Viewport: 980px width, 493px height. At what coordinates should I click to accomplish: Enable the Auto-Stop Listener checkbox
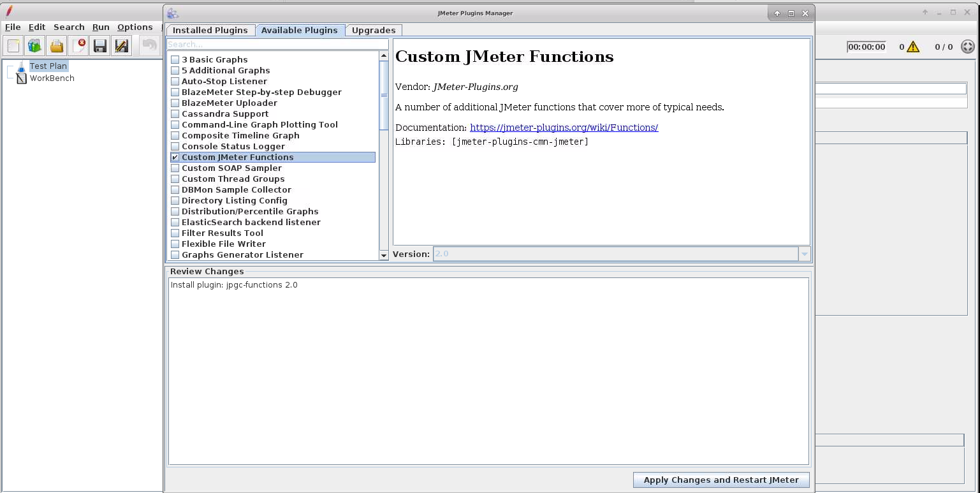click(175, 82)
